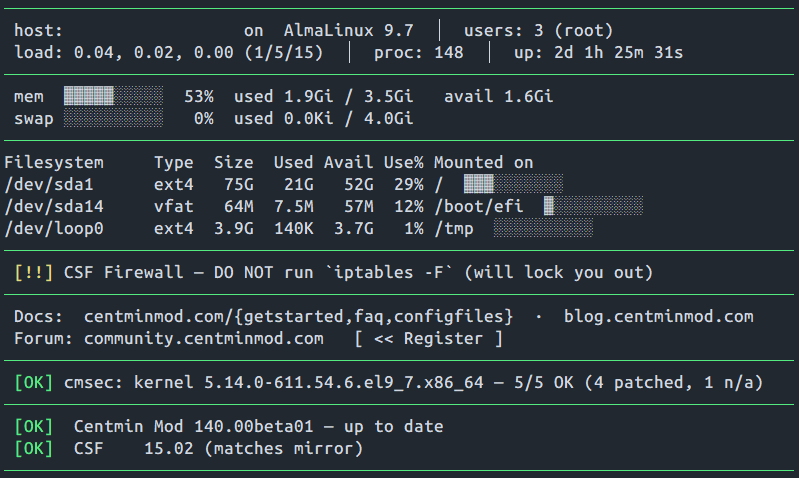799x478 pixels.
Task: Click the '52G' avail value
Action: 359,184
